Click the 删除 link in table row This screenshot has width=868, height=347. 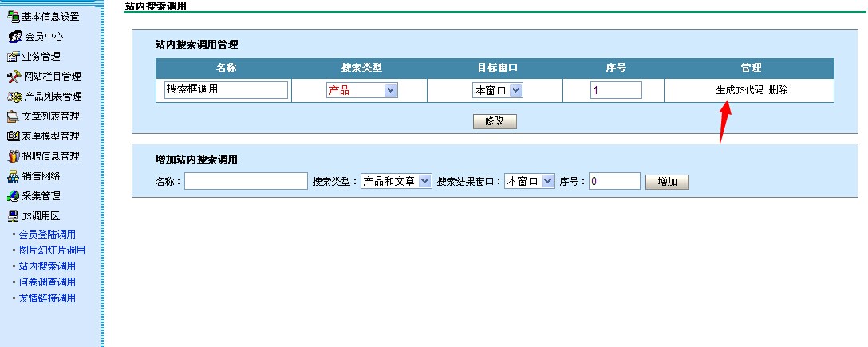(x=778, y=90)
